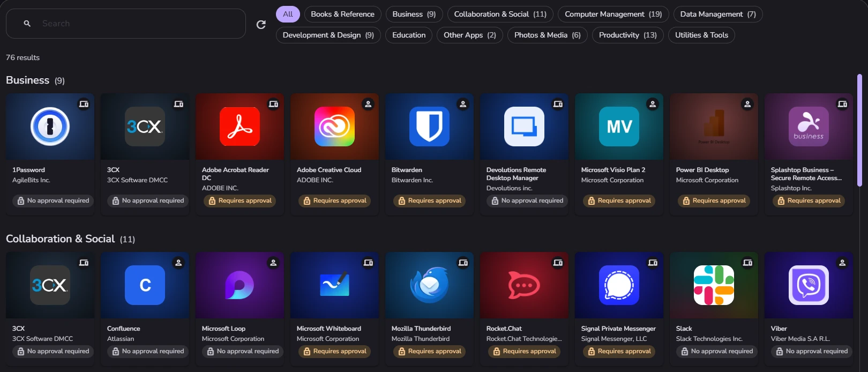The image size is (868, 372).
Task: Click the device badge on the Slack card
Action: click(747, 263)
